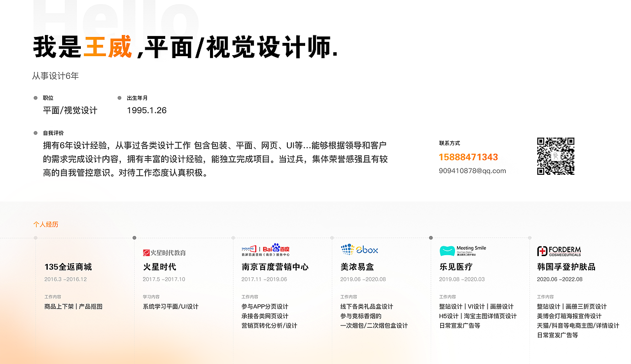This screenshot has width=631, height=364.
Task: Click 美博会灯箱海报宣传设计 line
Action: coord(569,316)
